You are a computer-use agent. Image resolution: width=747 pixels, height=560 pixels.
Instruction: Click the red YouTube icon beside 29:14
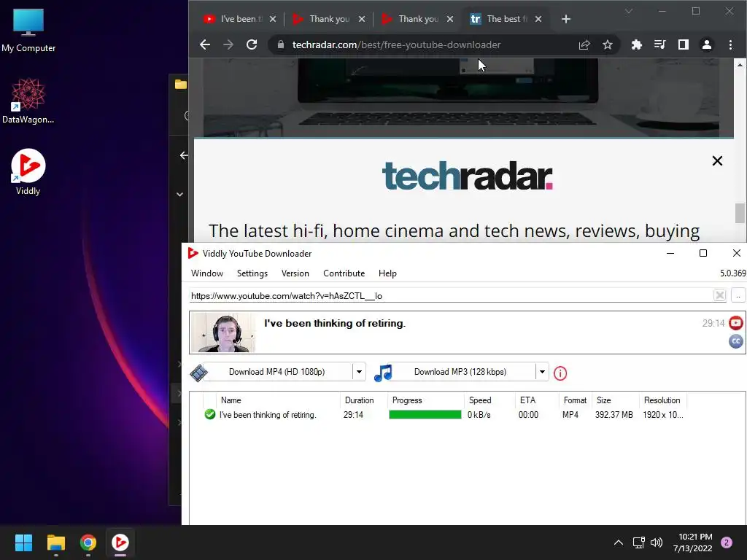coord(736,323)
